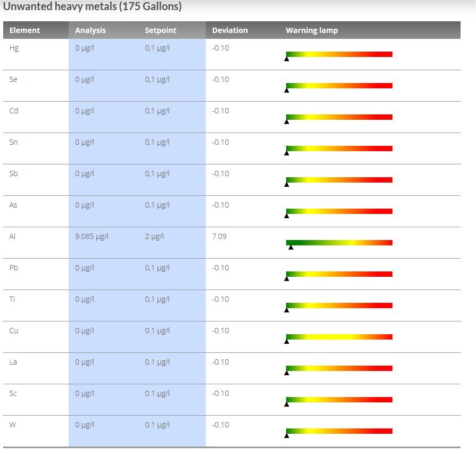This screenshot has width=476, height=454.
Task: Select the triangle indicator under the Sb lamp
Action: (x=288, y=185)
